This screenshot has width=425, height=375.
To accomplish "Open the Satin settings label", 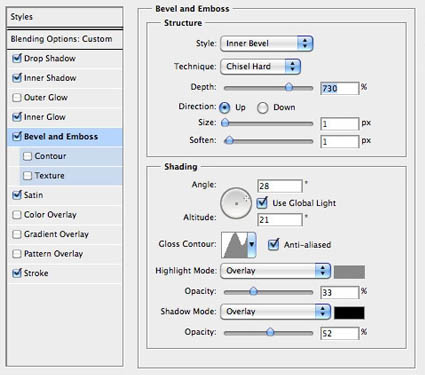I will pyautogui.click(x=33, y=195).
